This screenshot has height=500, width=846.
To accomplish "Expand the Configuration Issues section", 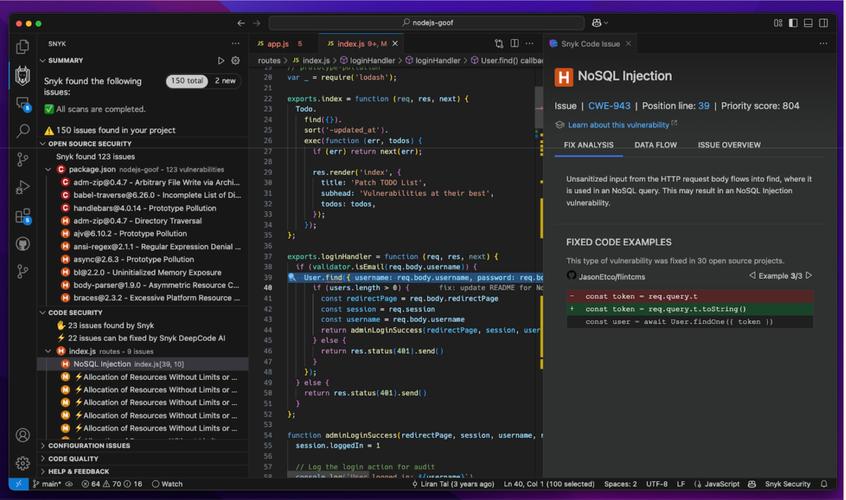I will 88,446.
